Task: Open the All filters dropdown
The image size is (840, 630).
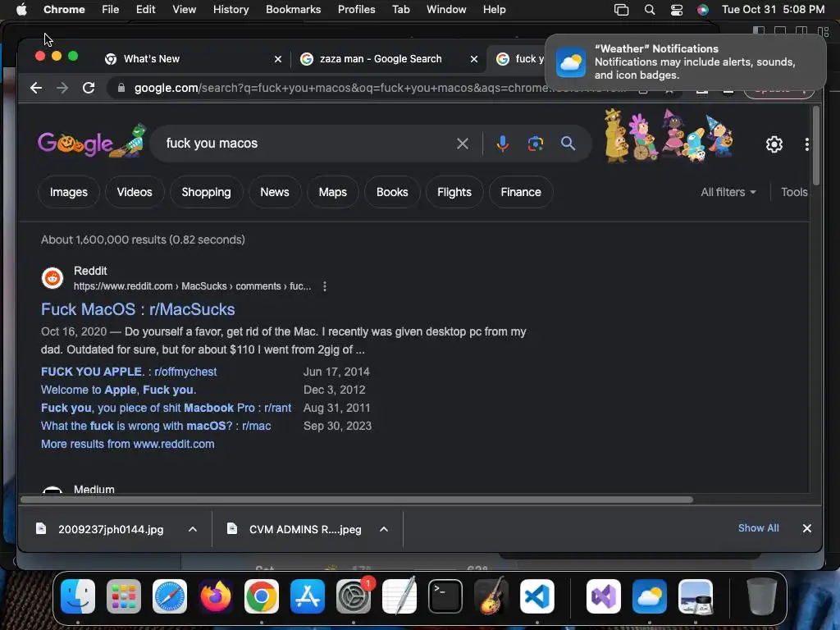Action: pos(728,192)
